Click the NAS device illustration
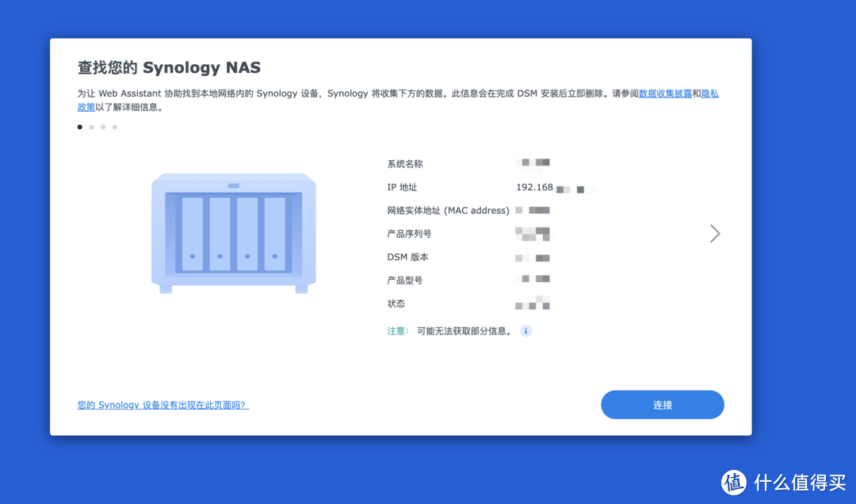 234,233
